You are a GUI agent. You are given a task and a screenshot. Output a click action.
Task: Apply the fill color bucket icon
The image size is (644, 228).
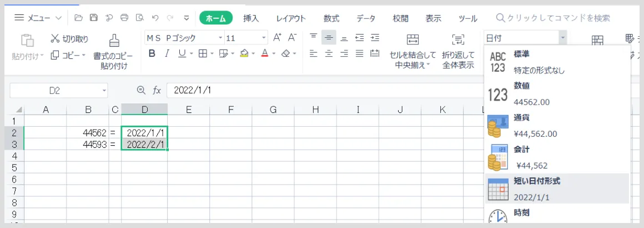244,53
